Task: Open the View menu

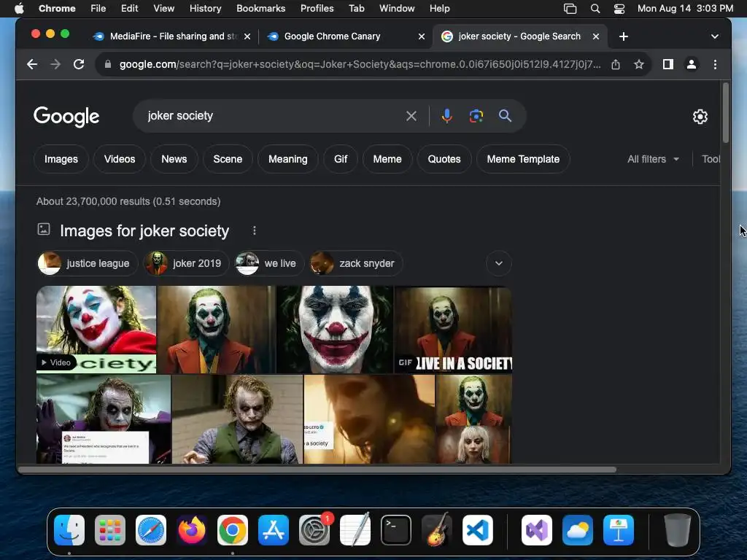Action: (163, 9)
